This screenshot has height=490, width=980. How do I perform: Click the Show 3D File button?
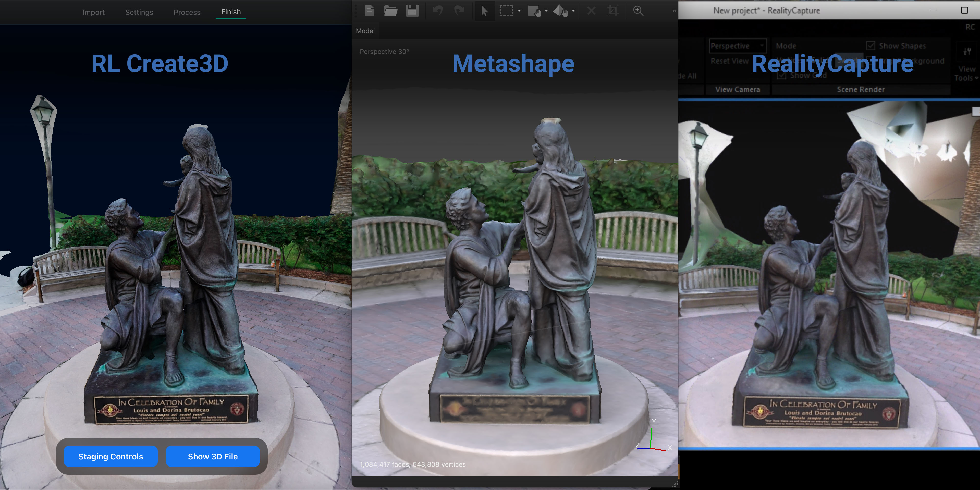click(x=213, y=456)
